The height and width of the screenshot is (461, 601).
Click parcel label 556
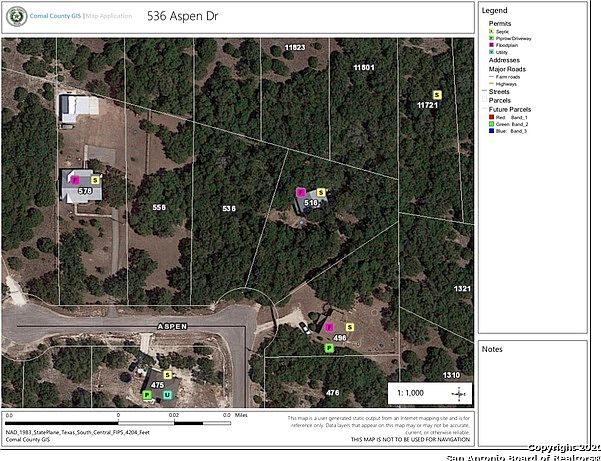click(159, 207)
